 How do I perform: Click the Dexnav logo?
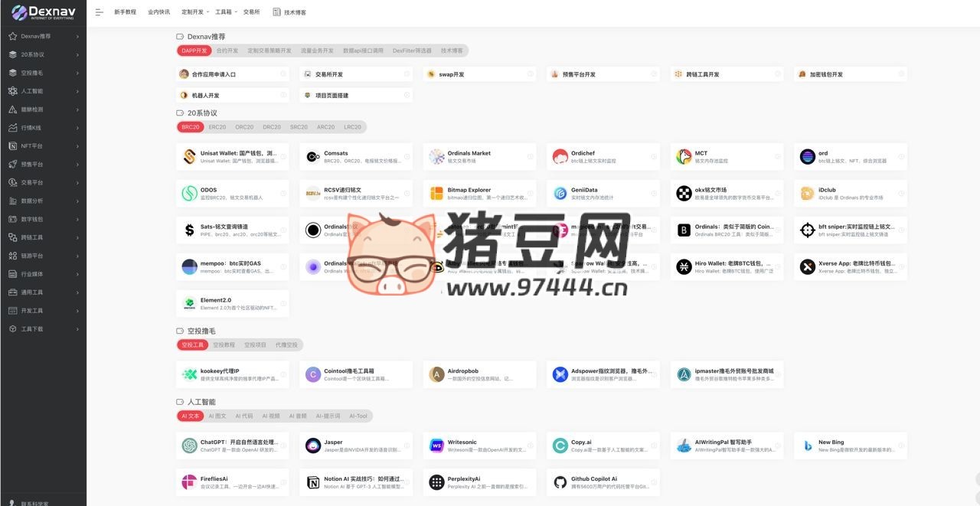coord(43,12)
